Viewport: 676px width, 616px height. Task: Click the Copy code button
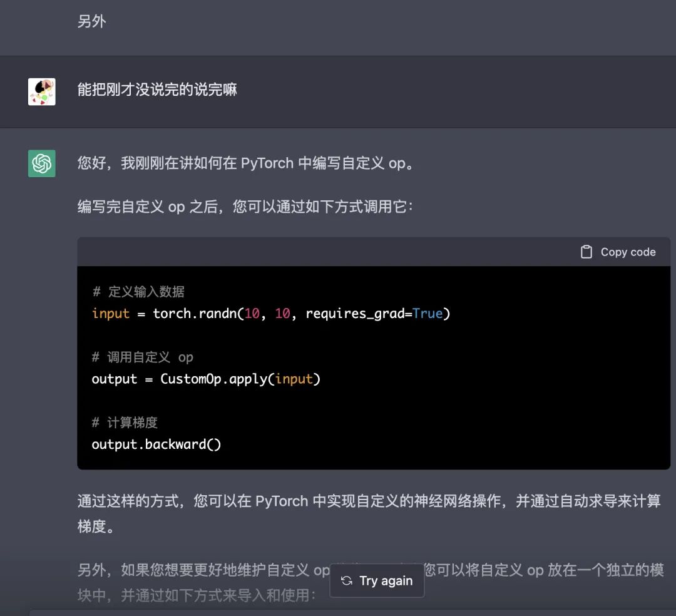point(618,252)
